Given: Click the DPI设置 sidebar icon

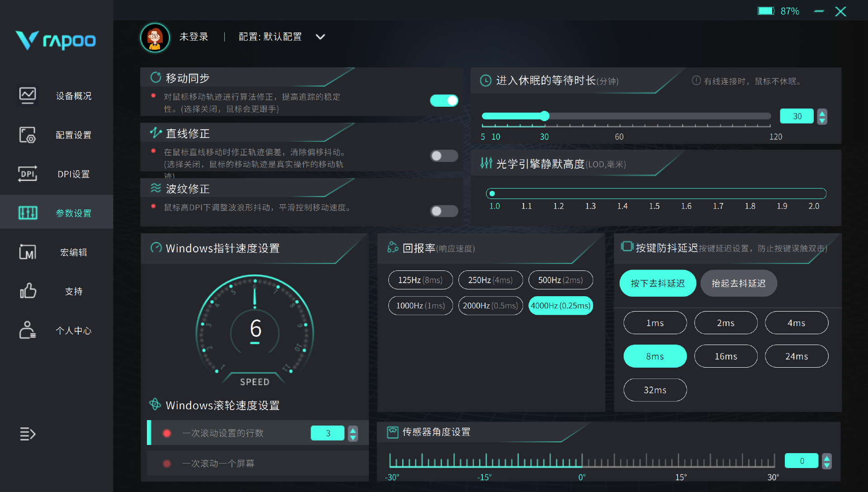Looking at the screenshot, I should pyautogui.click(x=28, y=174).
